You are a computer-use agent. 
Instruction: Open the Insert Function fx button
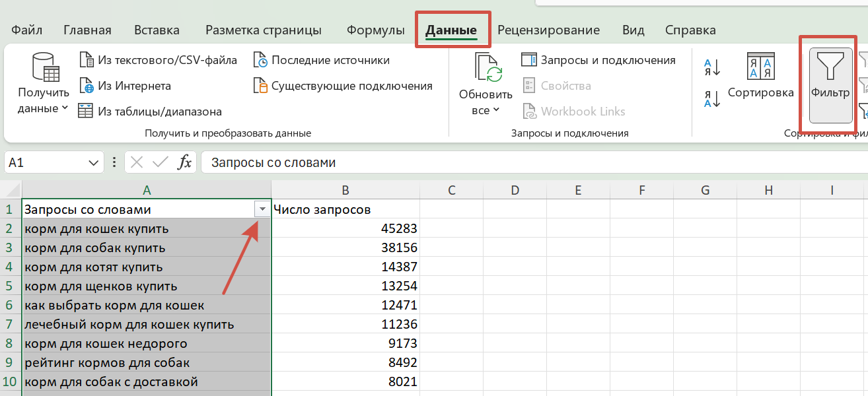185,162
